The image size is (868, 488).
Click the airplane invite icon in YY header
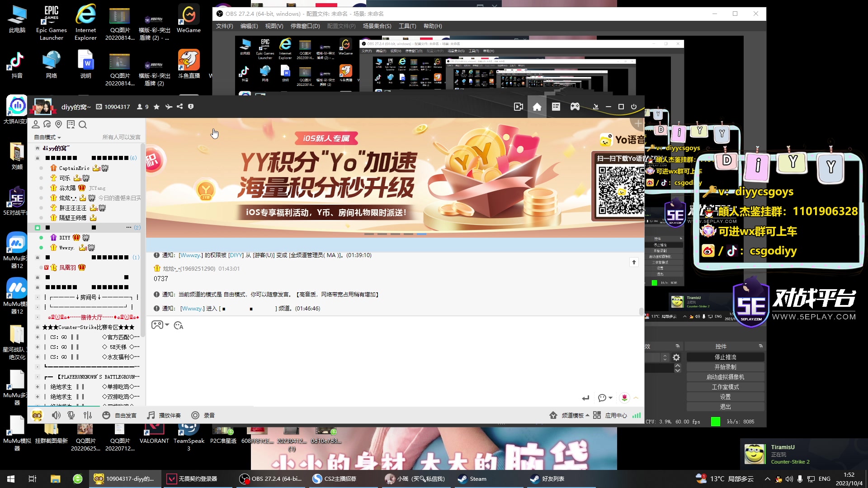click(x=169, y=107)
